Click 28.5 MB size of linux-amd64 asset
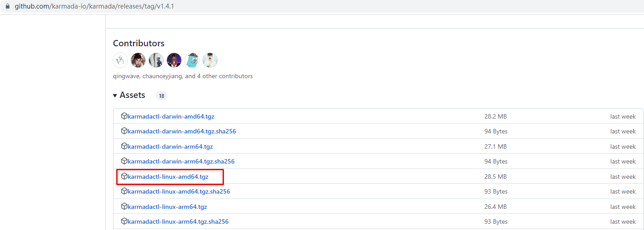This screenshot has width=644, height=230. point(495,177)
